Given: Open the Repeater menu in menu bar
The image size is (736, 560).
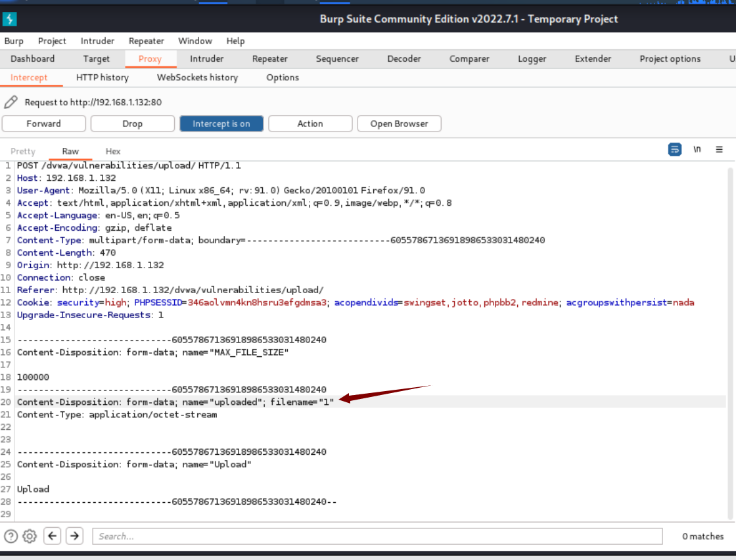Looking at the screenshot, I should point(147,41).
